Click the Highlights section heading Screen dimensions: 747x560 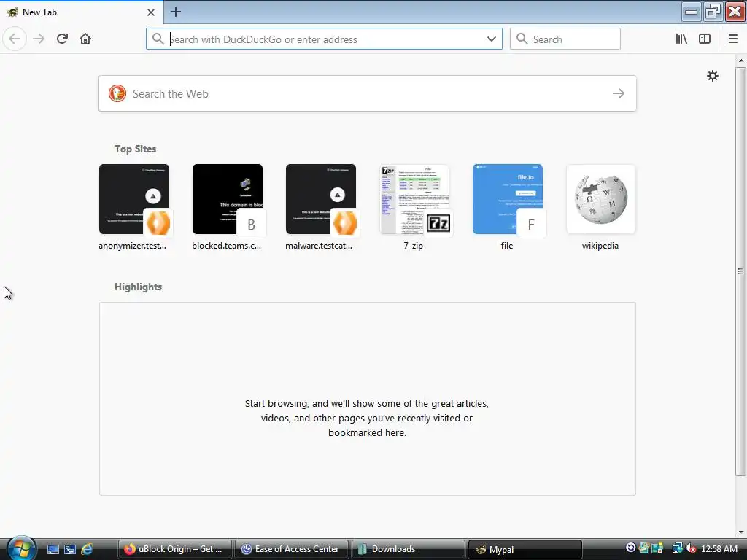pos(138,287)
